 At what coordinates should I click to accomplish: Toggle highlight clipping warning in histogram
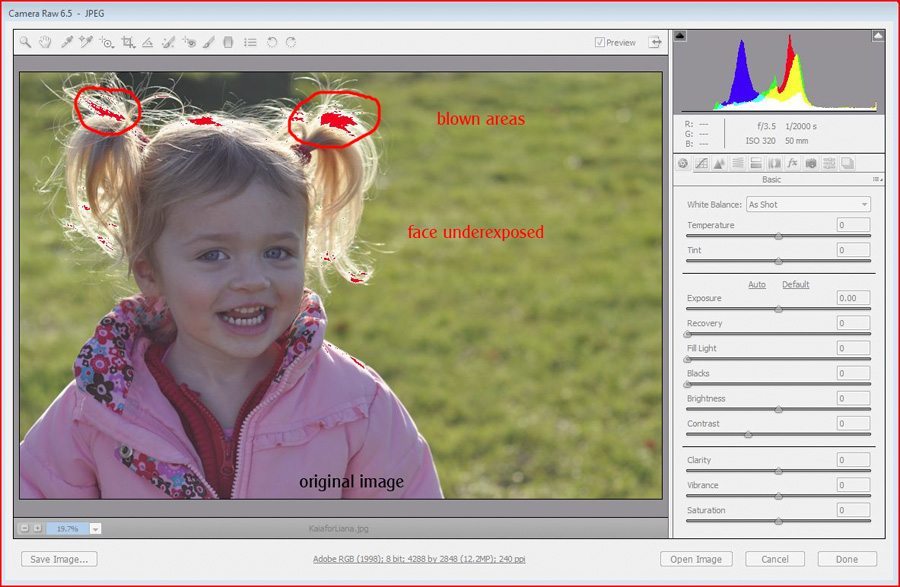click(878, 35)
